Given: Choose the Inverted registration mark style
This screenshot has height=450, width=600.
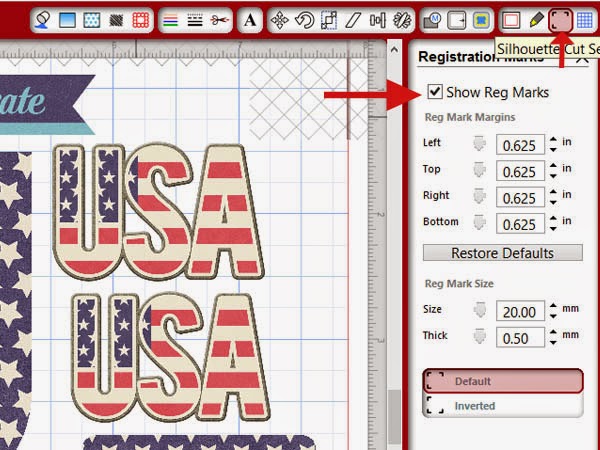Looking at the screenshot, I should [x=503, y=406].
